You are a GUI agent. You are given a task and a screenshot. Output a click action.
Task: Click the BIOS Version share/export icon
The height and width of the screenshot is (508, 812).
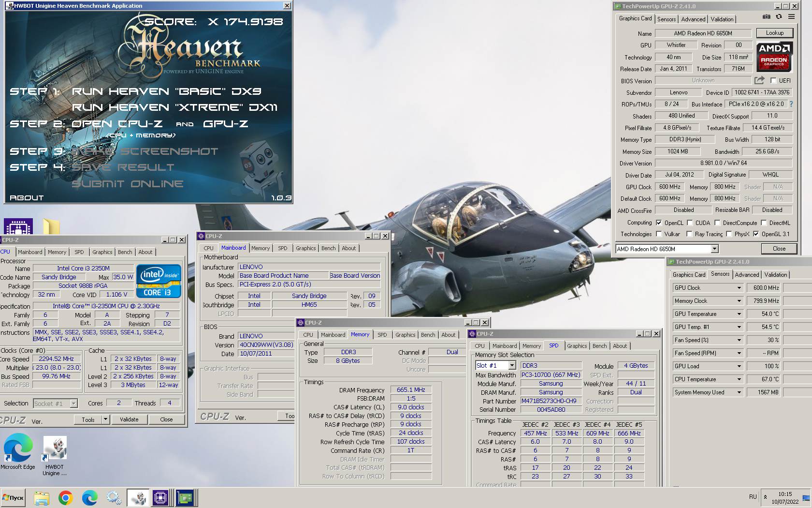(760, 80)
